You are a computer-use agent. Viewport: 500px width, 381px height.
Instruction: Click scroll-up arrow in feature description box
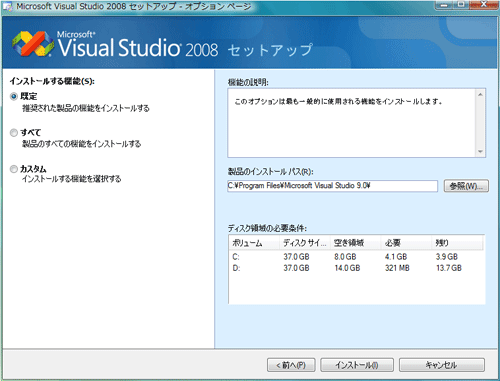point(480,95)
